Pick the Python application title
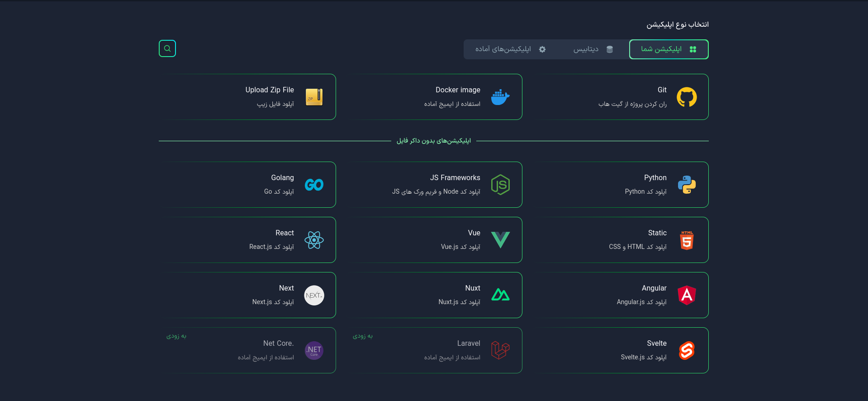Viewport: 868px width, 401px height. tap(655, 178)
